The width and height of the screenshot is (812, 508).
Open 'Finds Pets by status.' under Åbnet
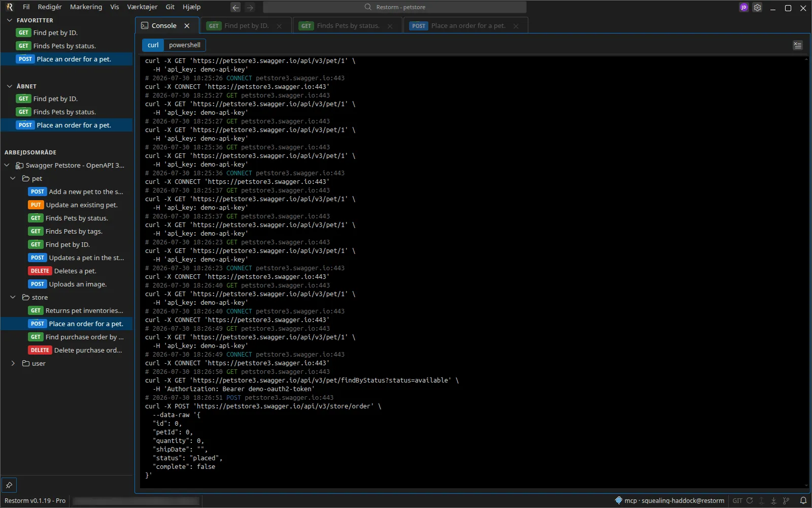coord(66,112)
